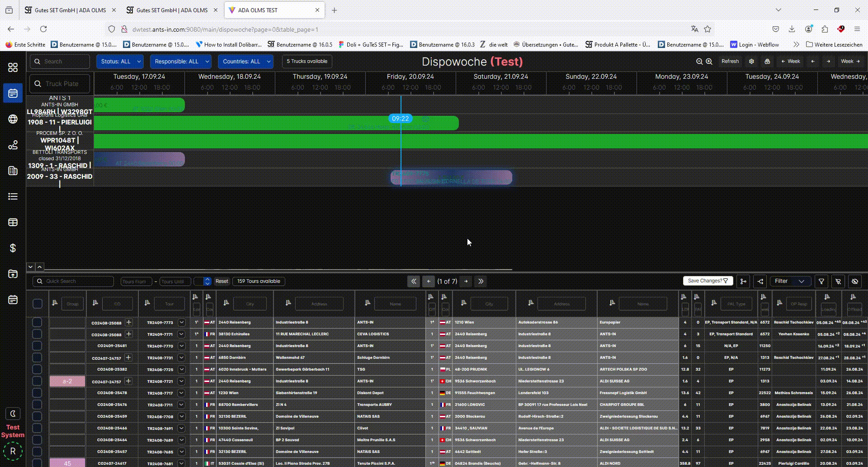Viewport: 868px width, 467px height.
Task: Tick checkbox for tour TR2408-7721
Action: (37, 381)
